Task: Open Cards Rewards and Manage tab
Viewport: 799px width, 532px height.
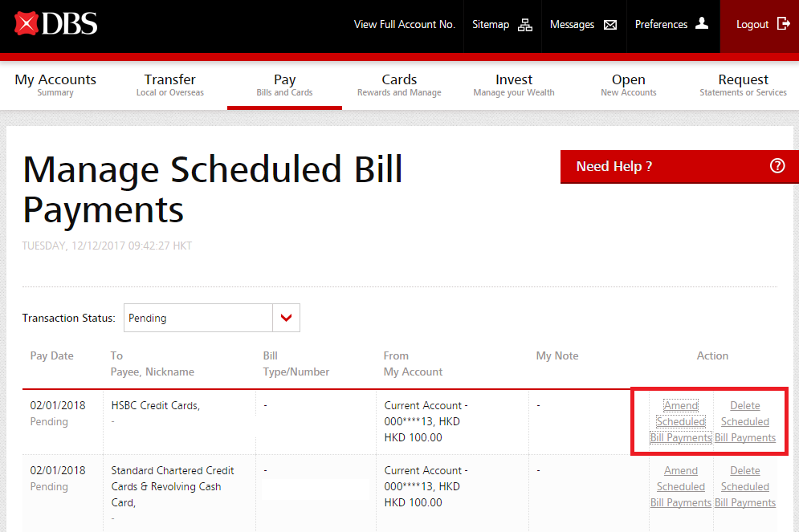Action: click(x=399, y=84)
